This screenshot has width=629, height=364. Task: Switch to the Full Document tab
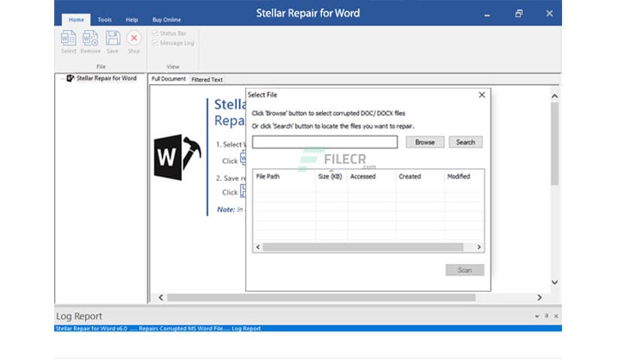pos(169,79)
